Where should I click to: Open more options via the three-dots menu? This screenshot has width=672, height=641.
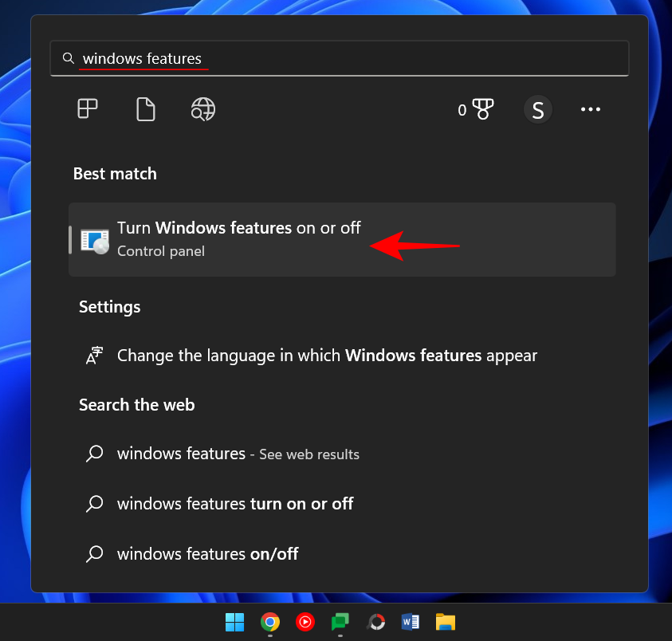point(590,109)
